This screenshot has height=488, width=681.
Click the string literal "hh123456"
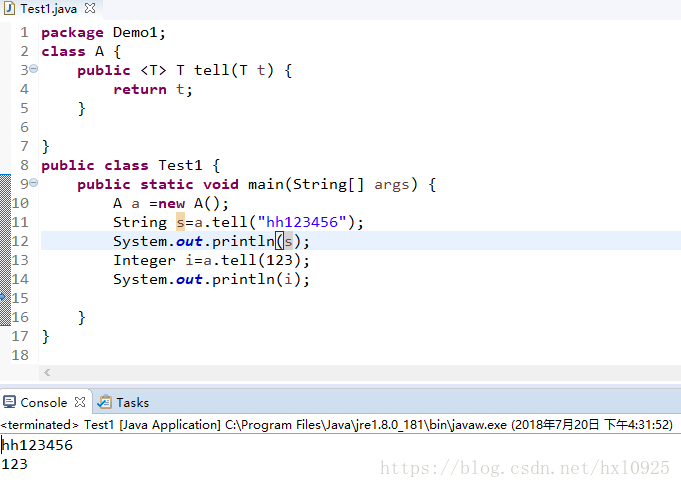tap(302, 222)
